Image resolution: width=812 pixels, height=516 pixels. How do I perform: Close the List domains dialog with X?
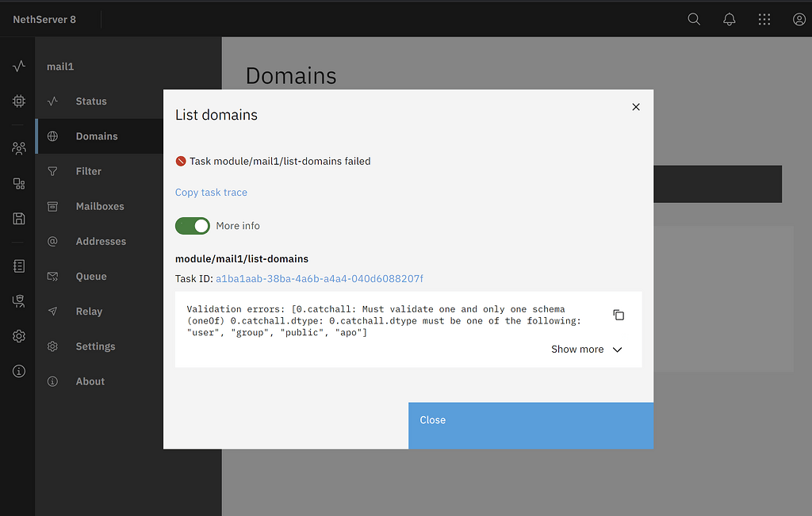click(636, 107)
